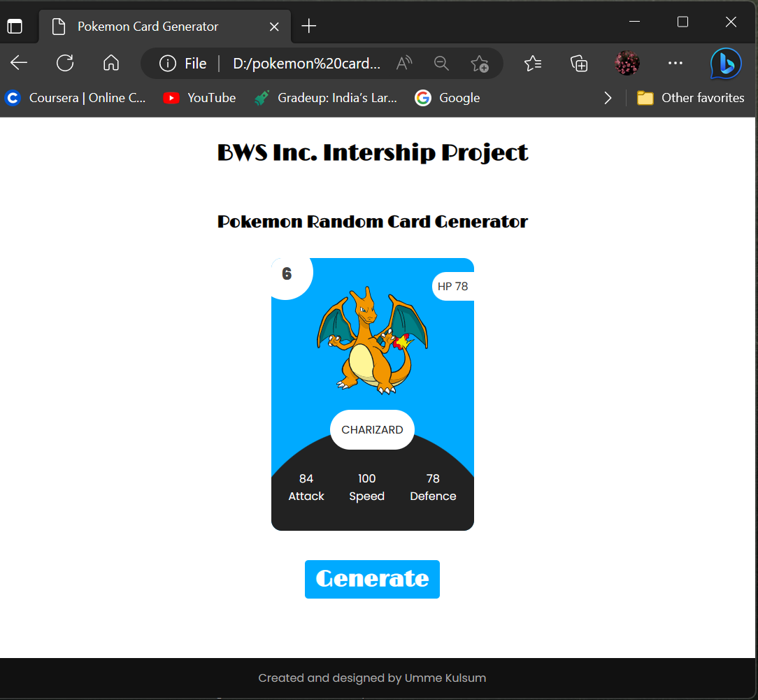Click the Charizard image on card
Viewport: 758px width, 700px height.
pyautogui.click(x=372, y=341)
